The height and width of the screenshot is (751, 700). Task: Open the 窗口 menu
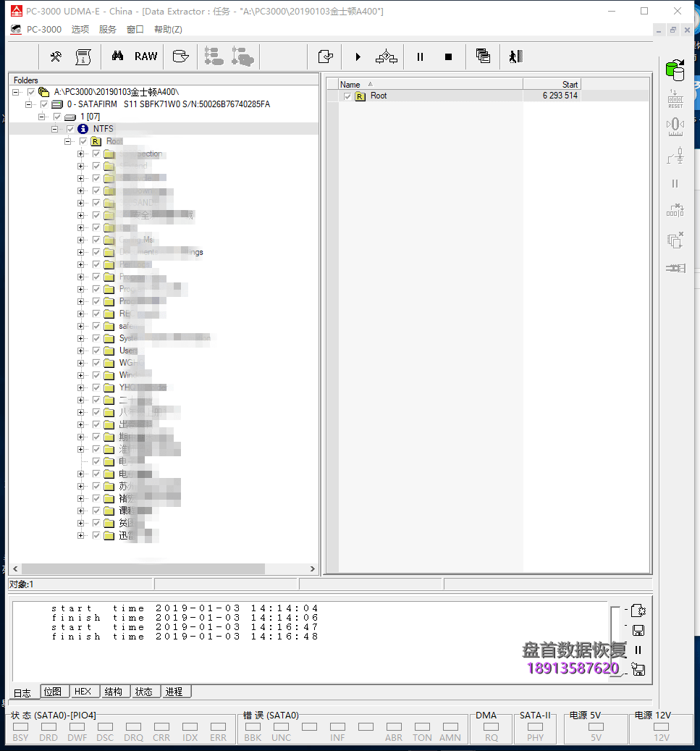tap(135, 29)
